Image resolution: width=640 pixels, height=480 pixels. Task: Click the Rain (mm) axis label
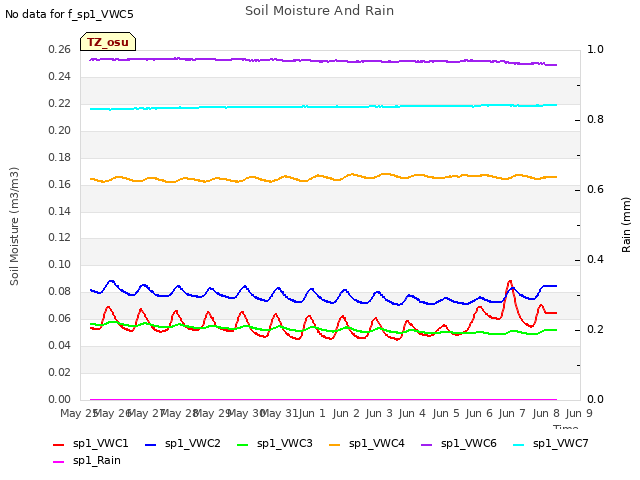coord(626,225)
